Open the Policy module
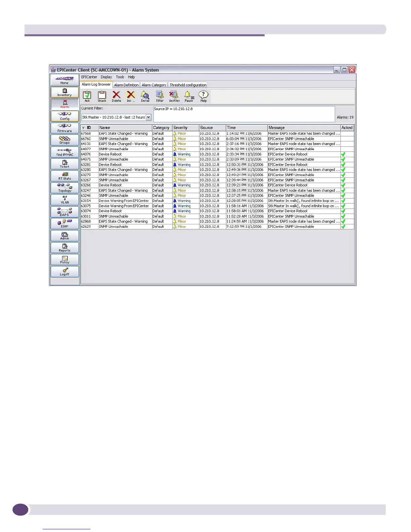This screenshot has height=532, width=411. click(64, 260)
